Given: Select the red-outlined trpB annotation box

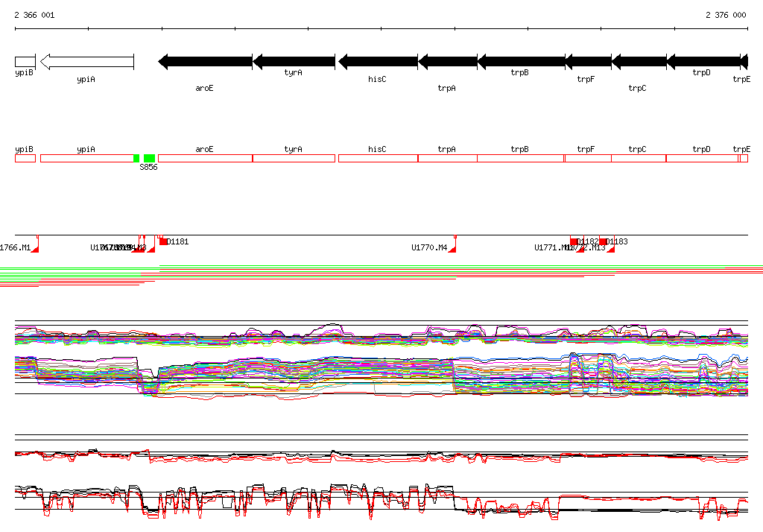Looking at the screenshot, I should click(x=520, y=158).
